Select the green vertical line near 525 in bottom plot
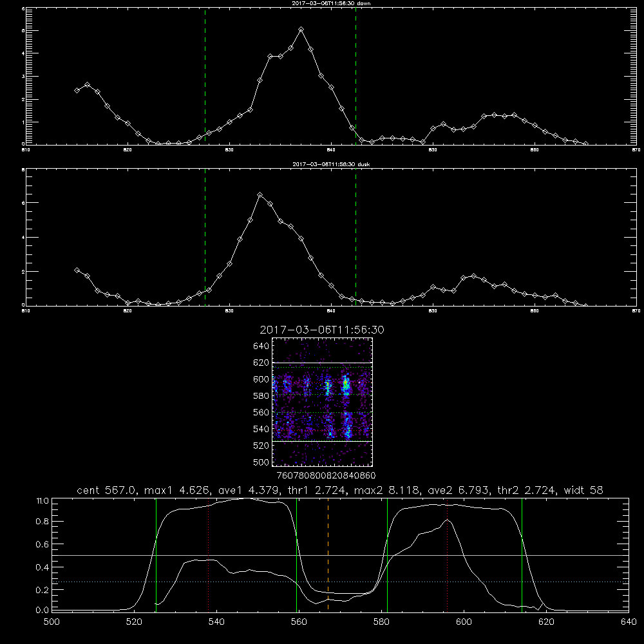644x644 pixels. pos(156,554)
